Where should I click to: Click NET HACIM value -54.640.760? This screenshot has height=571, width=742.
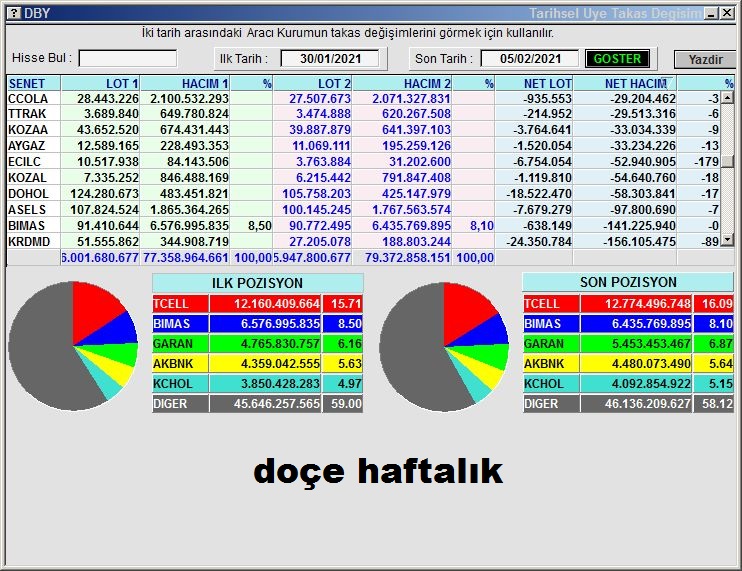(643, 178)
